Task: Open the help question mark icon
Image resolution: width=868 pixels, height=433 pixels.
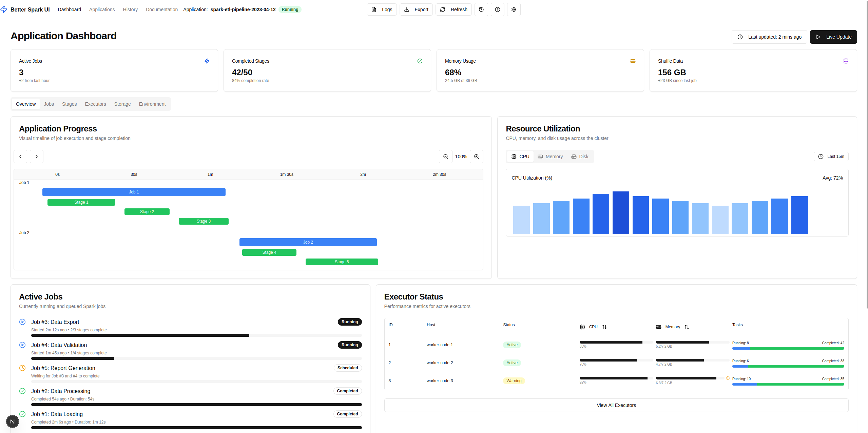Action: pyautogui.click(x=497, y=9)
